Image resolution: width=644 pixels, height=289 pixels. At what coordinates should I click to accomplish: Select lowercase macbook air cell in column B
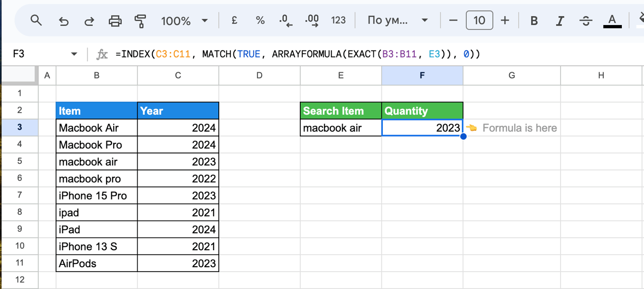[x=97, y=162]
